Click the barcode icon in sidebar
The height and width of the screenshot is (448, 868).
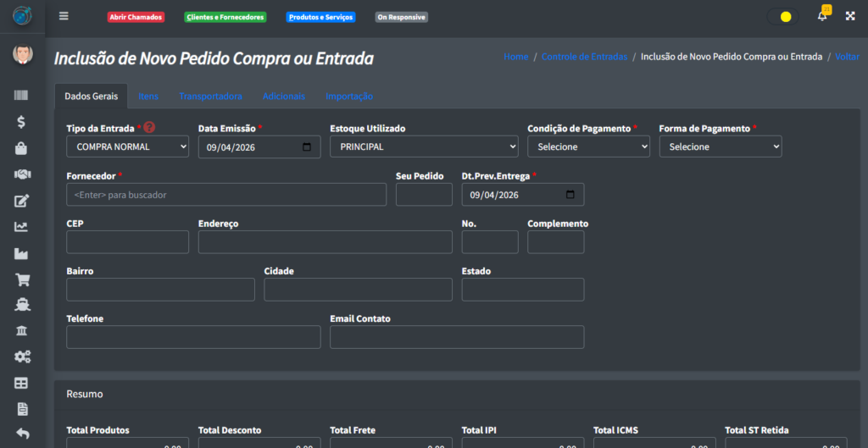(x=22, y=96)
